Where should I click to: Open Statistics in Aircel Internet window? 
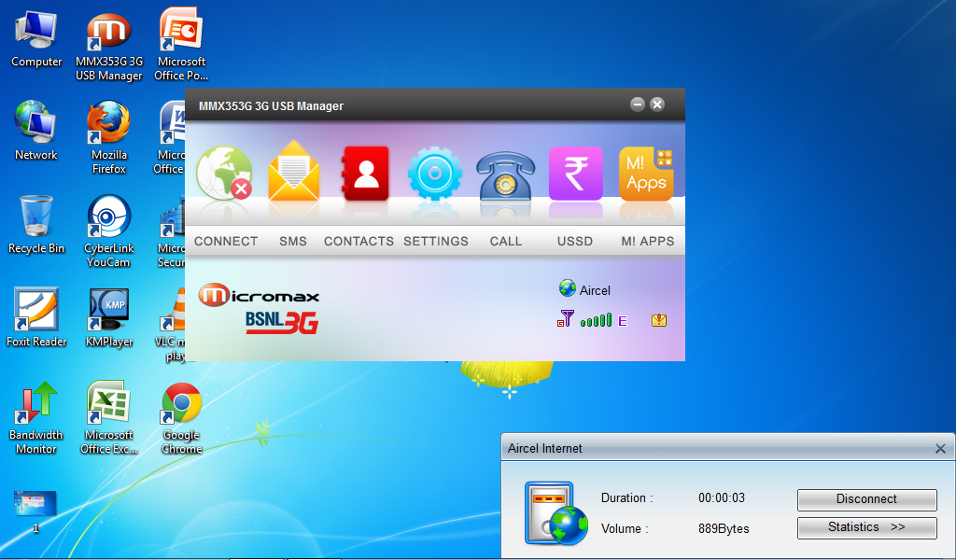coord(866,527)
